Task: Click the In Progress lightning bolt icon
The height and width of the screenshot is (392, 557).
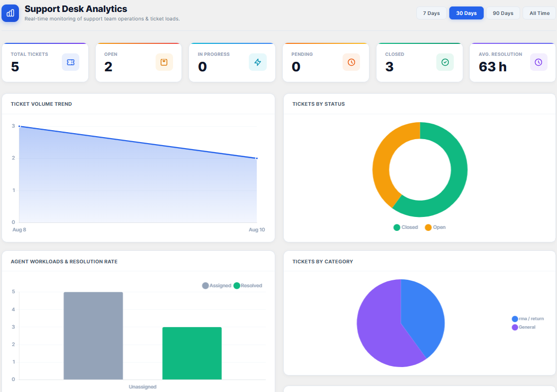Action: click(x=257, y=62)
